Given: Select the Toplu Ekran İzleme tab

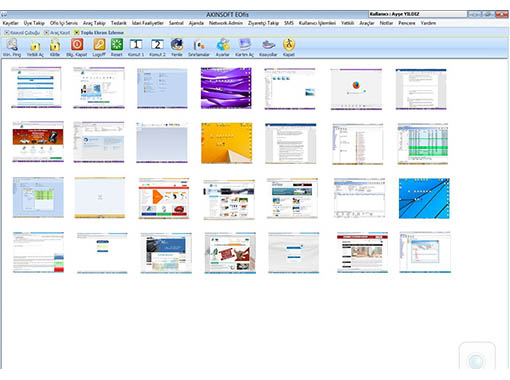Looking at the screenshot, I should tap(99, 32).
